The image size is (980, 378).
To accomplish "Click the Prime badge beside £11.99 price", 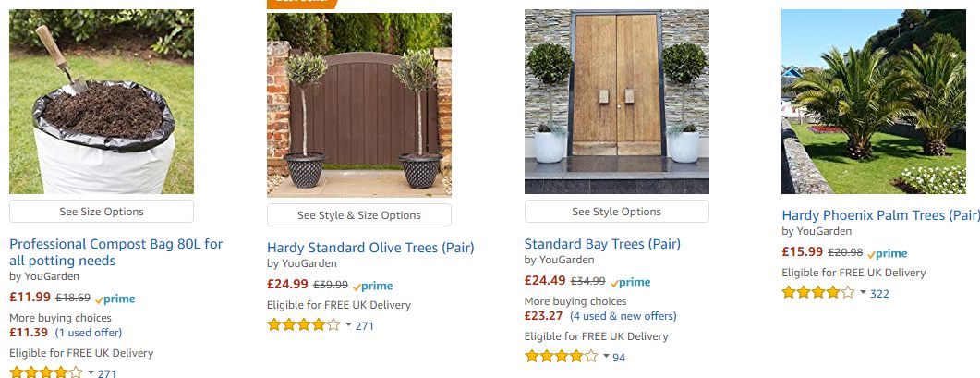I will point(115,299).
